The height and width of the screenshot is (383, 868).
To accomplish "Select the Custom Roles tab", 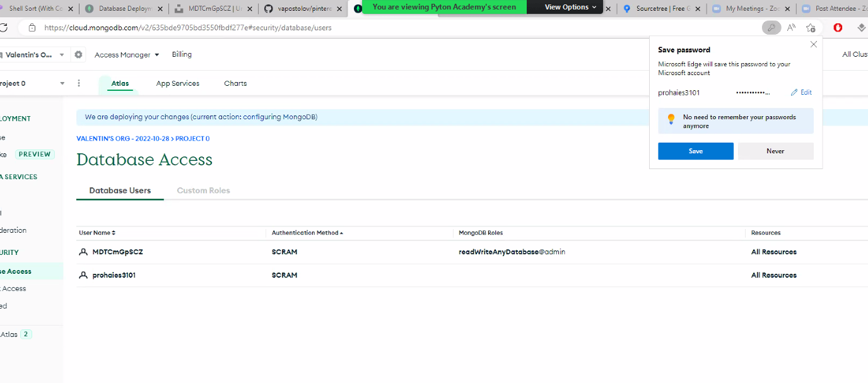I will 203,191.
